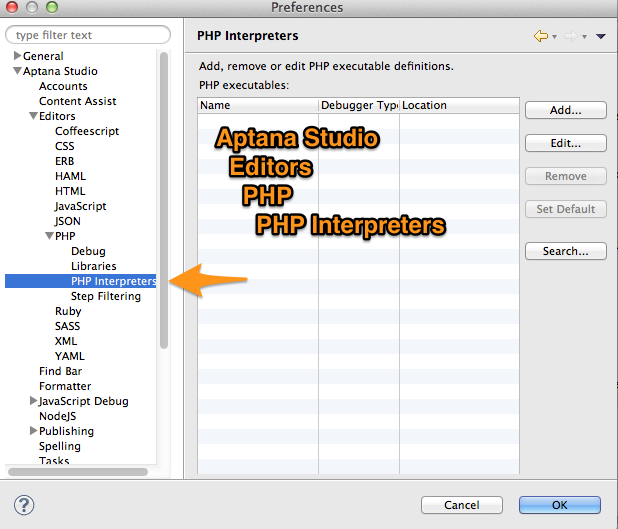Cancel the Preferences dialog
The height and width of the screenshot is (529, 618).
(x=462, y=505)
